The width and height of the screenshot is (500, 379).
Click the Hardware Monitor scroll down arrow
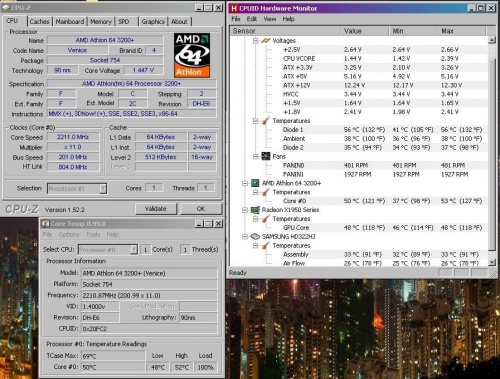[x=492, y=263]
